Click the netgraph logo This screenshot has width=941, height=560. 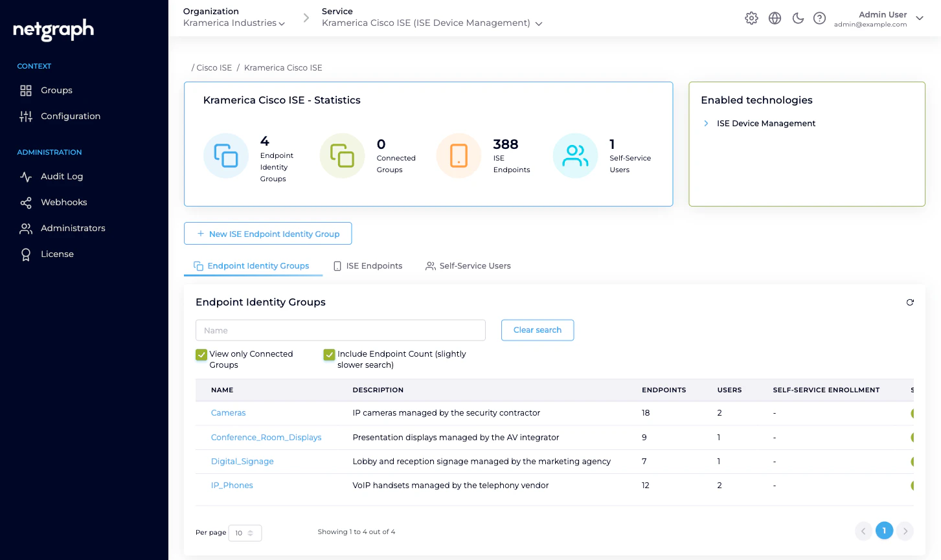coord(54,30)
